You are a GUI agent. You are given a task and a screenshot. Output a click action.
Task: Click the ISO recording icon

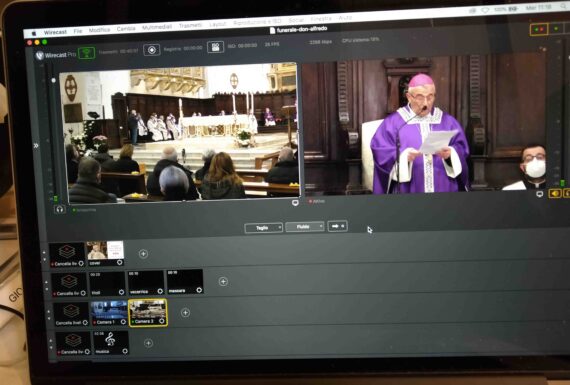pyautogui.click(x=215, y=47)
